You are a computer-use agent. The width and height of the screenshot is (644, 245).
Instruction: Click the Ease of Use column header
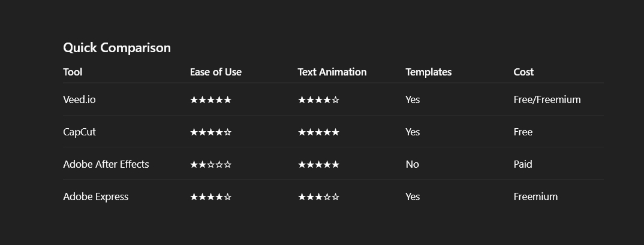tap(216, 72)
